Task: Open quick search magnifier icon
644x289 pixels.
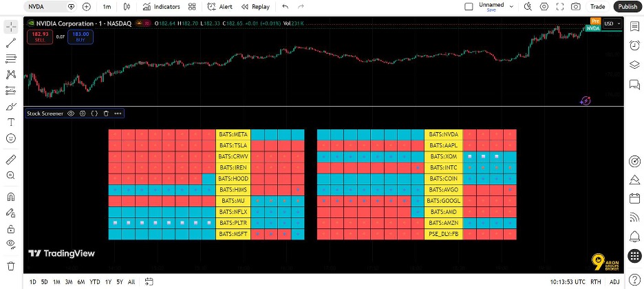Action: coord(528,7)
